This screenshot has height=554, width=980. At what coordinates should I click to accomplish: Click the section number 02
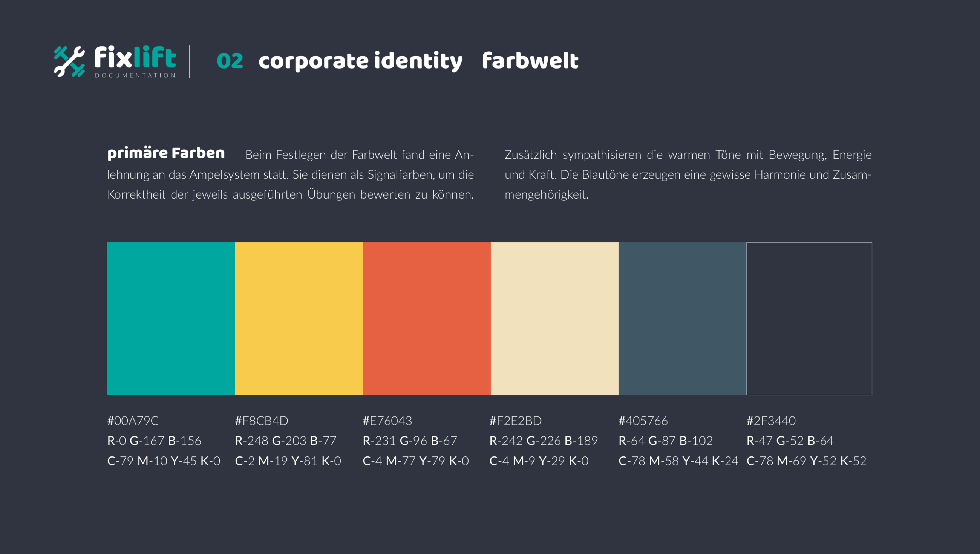coord(230,61)
